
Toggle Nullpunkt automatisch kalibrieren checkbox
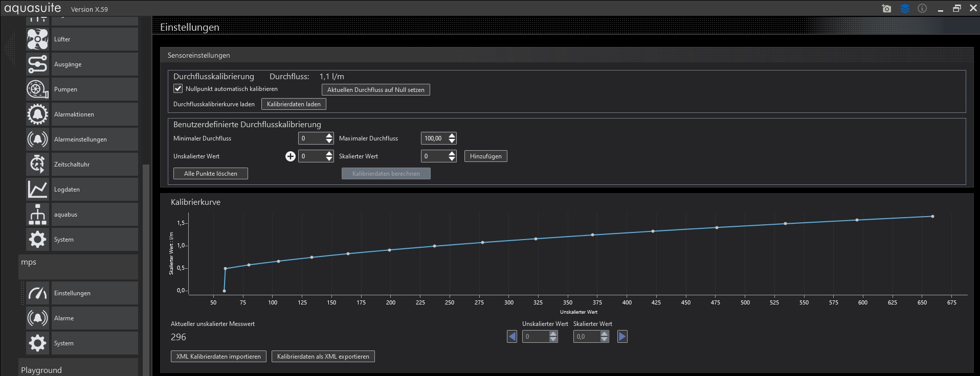(178, 89)
